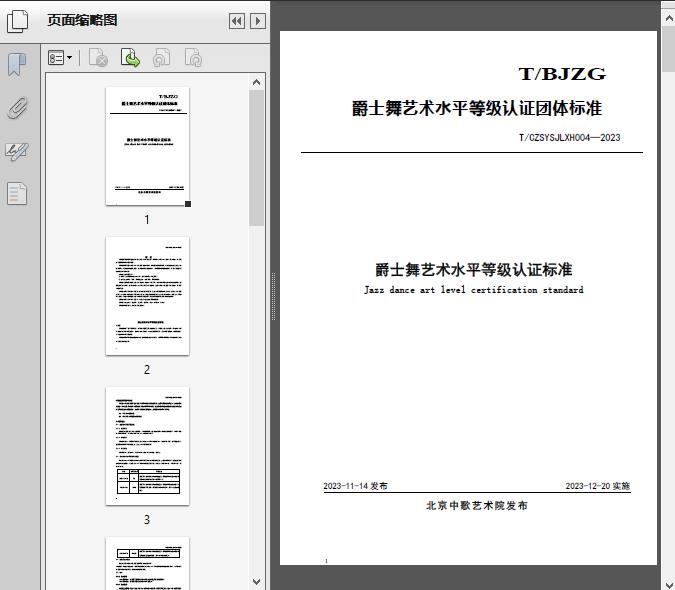Screen dimensions: 675x590
Task: Click the panel divider grip between thumbnails and document
Action: 273,310
